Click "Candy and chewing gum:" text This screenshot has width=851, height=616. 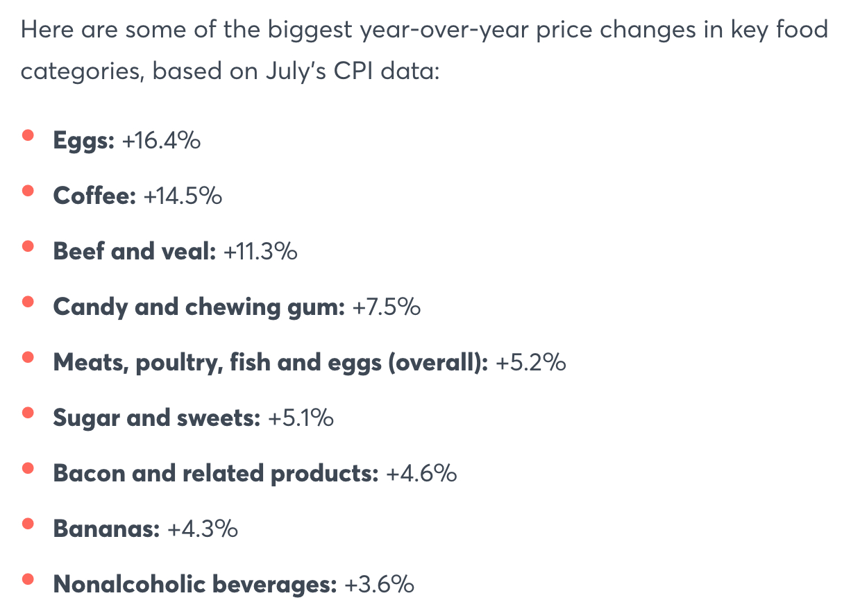199,307
